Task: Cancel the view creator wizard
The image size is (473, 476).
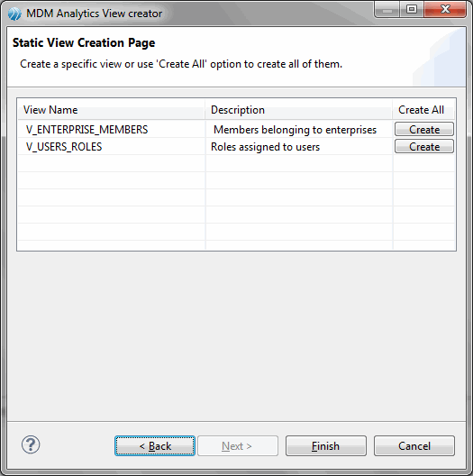Action: coord(414,446)
